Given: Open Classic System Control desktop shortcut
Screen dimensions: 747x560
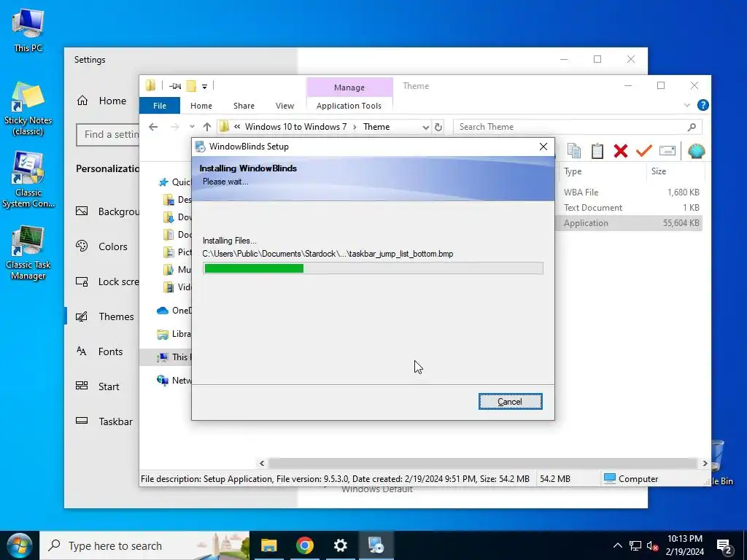Looking at the screenshot, I should (28, 181).
